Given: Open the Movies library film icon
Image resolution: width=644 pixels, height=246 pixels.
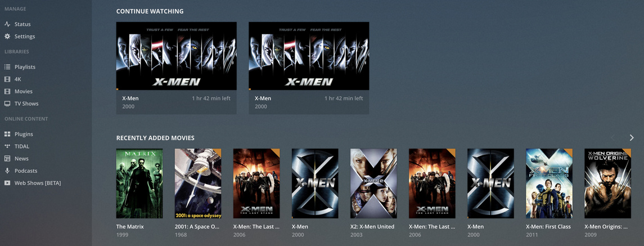Looking at the screenshot, I should (7, 91).
